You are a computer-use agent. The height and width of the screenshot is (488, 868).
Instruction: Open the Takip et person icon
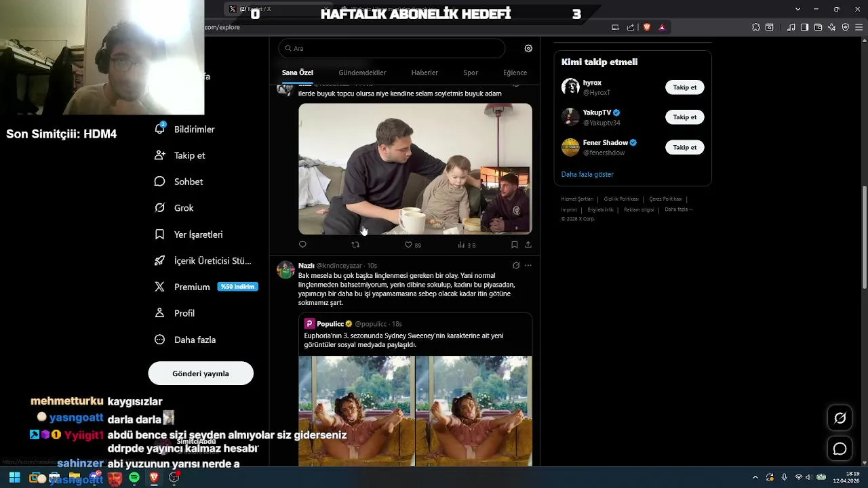click(x=159, y=155)
